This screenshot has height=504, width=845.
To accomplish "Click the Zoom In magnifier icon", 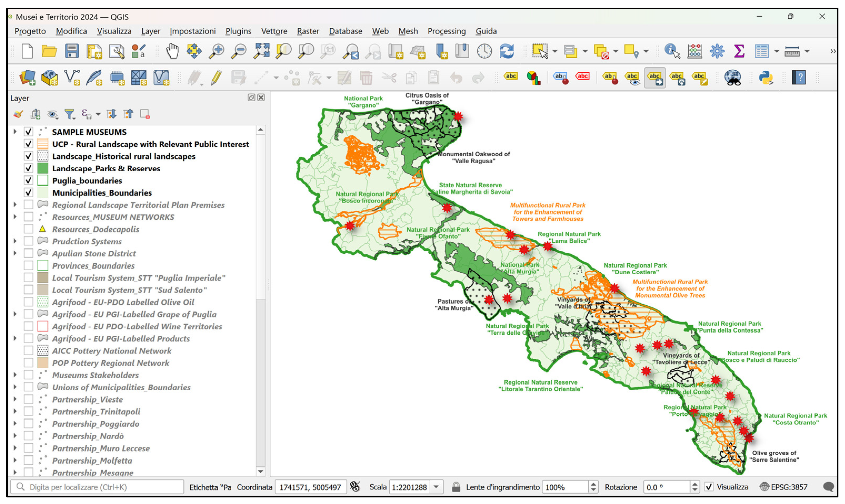I will pyautogui.click(x=216, y=51).
